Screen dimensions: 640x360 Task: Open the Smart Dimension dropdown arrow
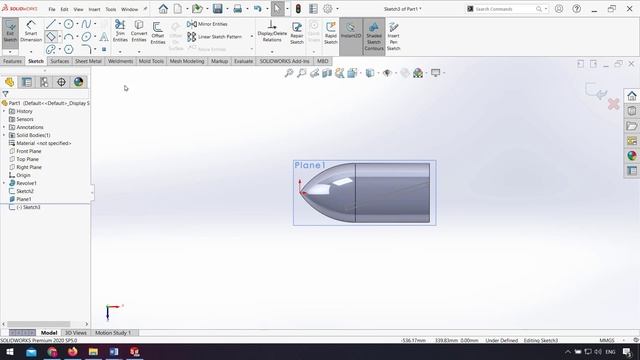coord(31,52)
